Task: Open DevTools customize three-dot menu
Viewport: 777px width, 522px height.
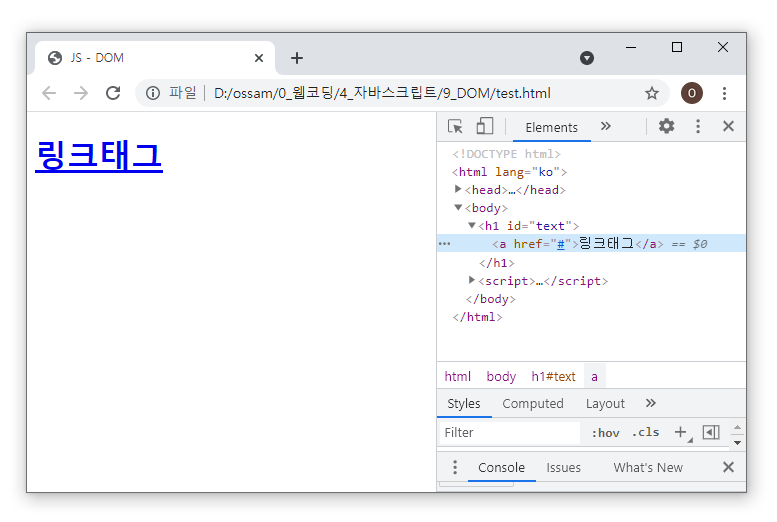Action: 698,126
